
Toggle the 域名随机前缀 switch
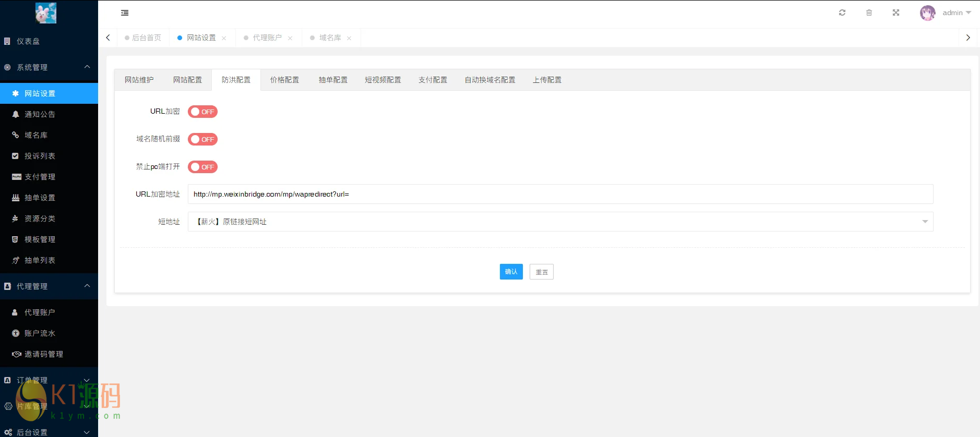coord(202,139)
